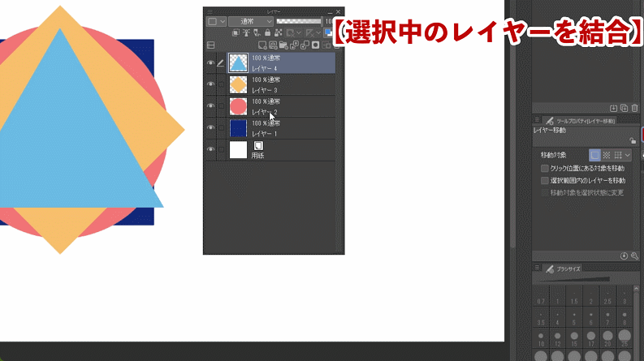Viewport: 644px width, 361px height.
Task: Select brush size 17 preset
Action: (x=591, y=339)
